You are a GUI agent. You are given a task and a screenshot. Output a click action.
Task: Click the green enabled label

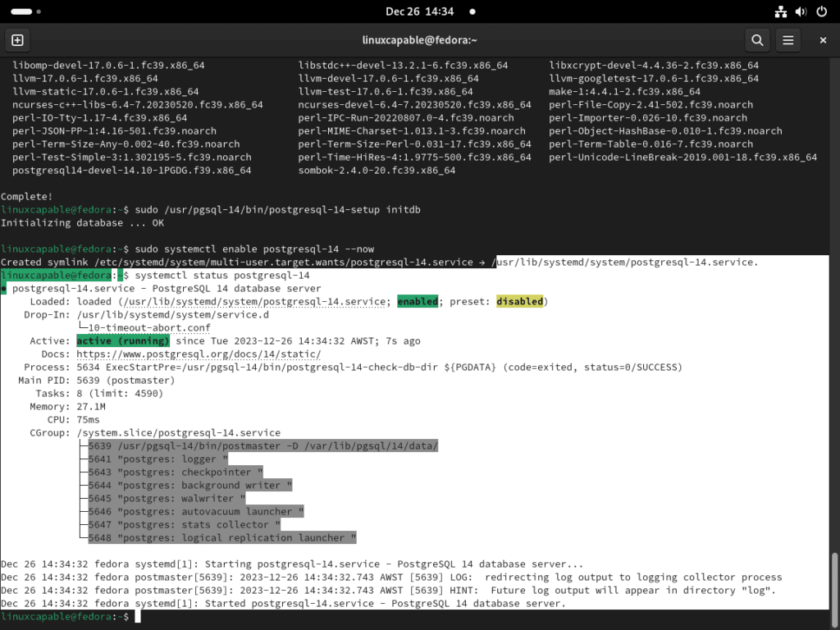tap(417, 301)
